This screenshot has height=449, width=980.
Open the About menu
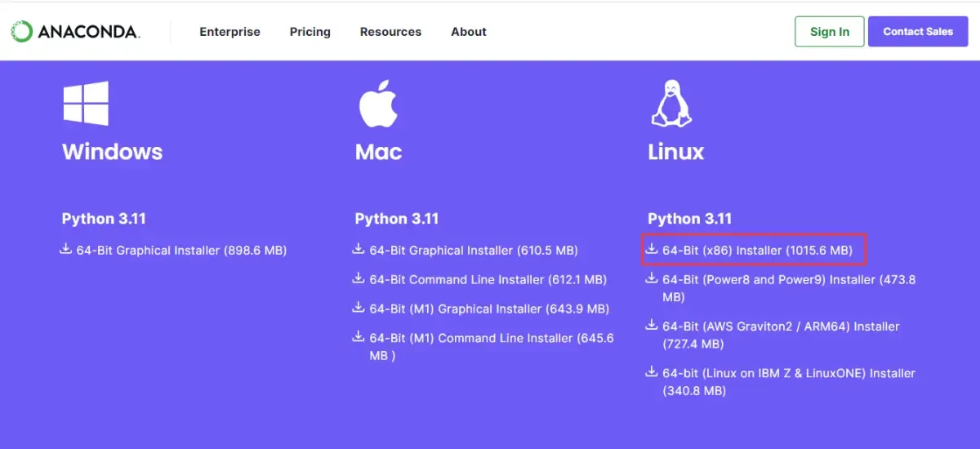coord(469,32)
